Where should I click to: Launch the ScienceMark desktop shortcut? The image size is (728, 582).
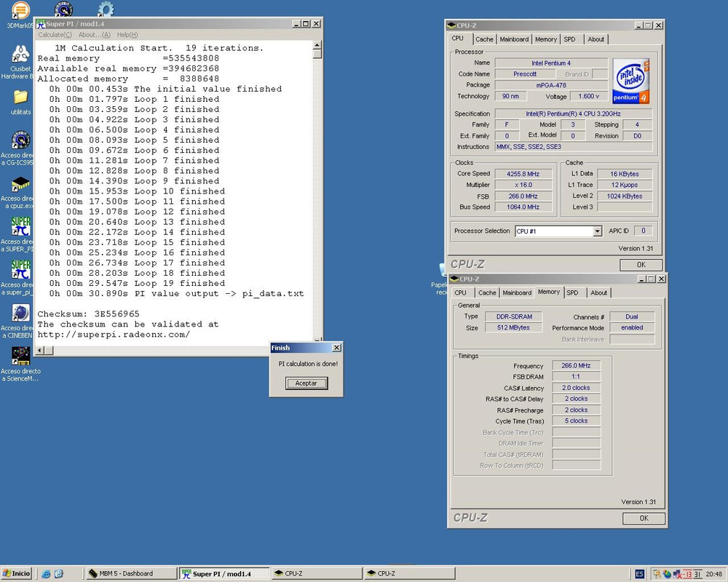[x=21, y=356]
